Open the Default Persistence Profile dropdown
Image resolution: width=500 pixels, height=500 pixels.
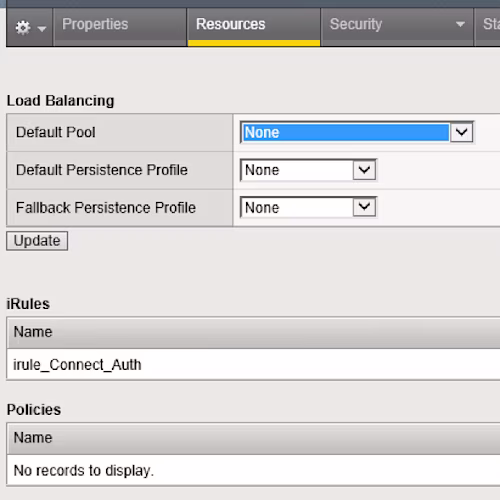[x=308, y=170]
